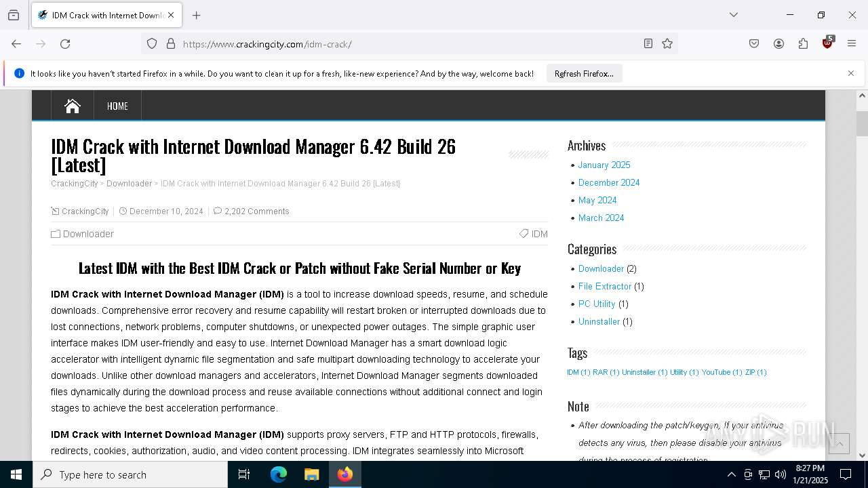This screenshot has height=488, width=868.
Task: Reload the current page
Action: click(x=65, y=44)
